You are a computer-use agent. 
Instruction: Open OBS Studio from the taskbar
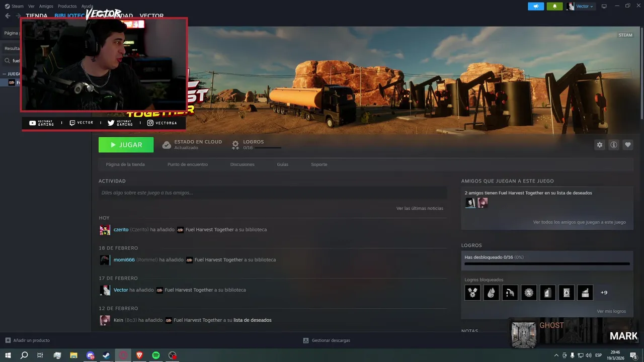[x=173, y=355]
